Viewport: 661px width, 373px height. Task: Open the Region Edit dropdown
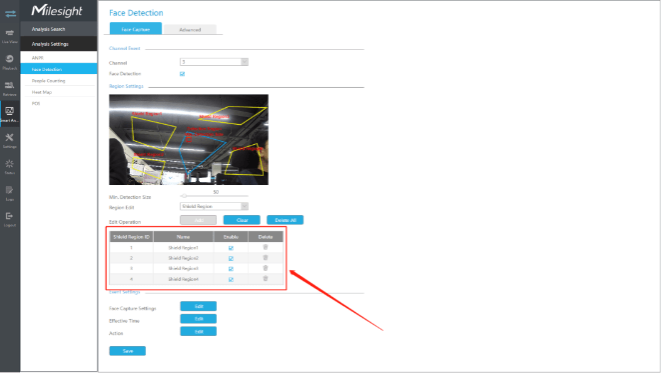[x=214, y=206]
